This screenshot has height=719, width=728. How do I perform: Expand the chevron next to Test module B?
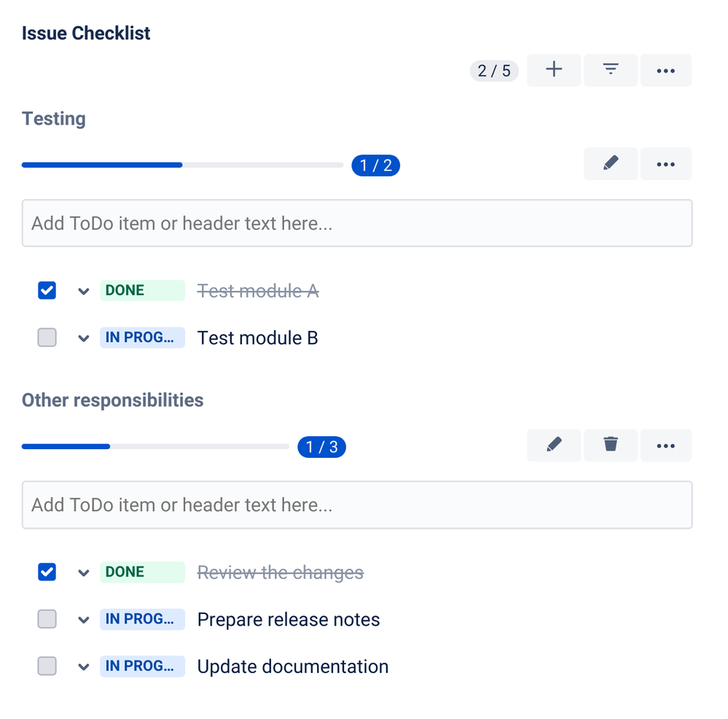point(83,337)
